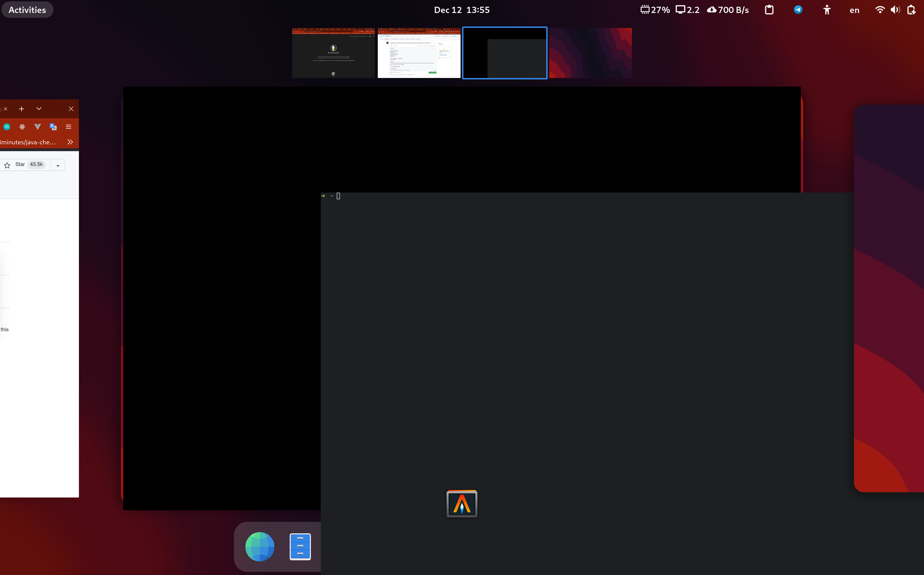Click the teal circular "m" extension icon
This screenshot has height=575, width=924.
click(7, 127)
